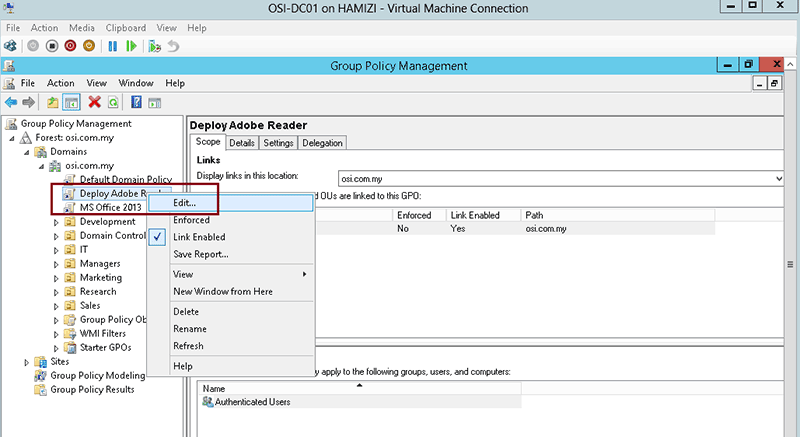Click the Up One Level folder icon
The image size is (800, 437).
pyautogui.click(x=53, y=102)
